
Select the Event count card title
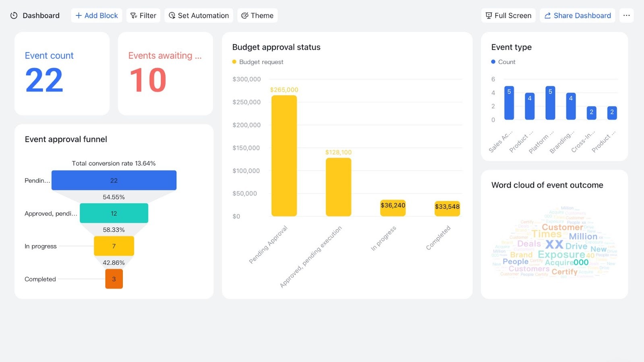click(49, 56)
